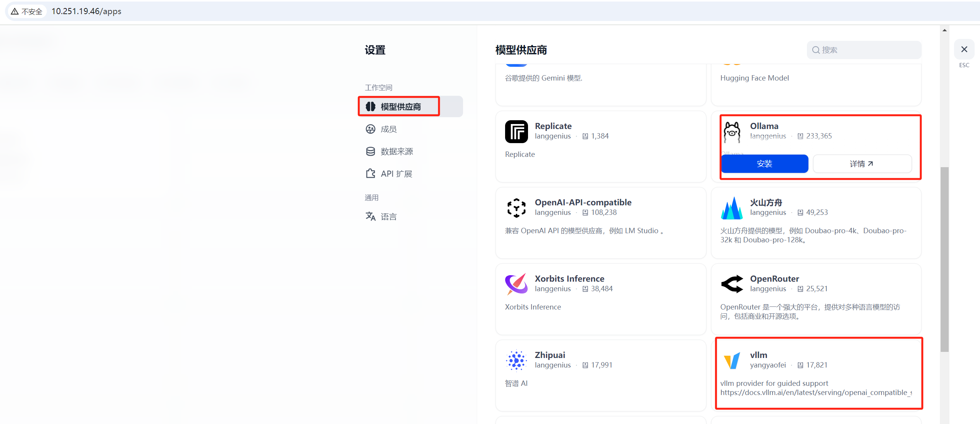Click the OpenRouter arrows logo
The height and width of the screenshot is (424, 980).
(x=732, y=284)
